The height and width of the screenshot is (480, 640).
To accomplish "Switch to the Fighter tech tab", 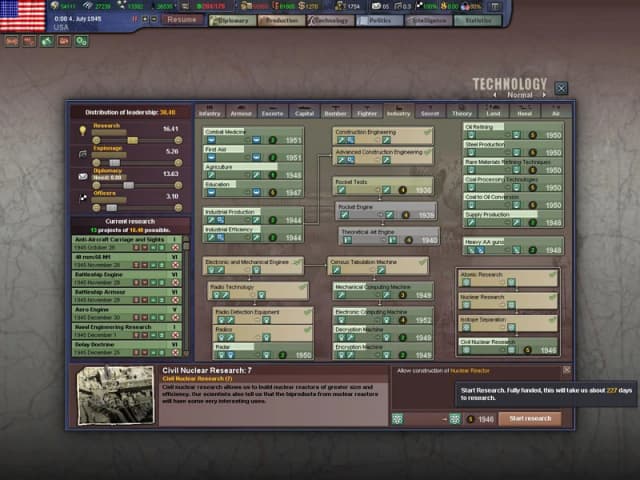I will coord(367,111).
